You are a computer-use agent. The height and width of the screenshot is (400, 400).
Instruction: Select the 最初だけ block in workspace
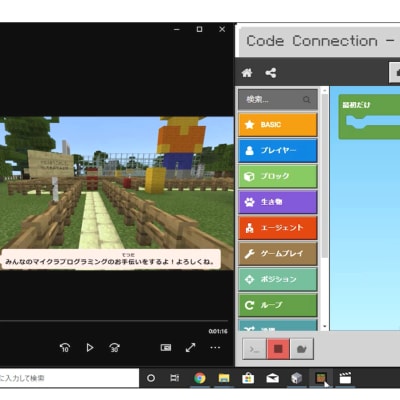point(369,117)
